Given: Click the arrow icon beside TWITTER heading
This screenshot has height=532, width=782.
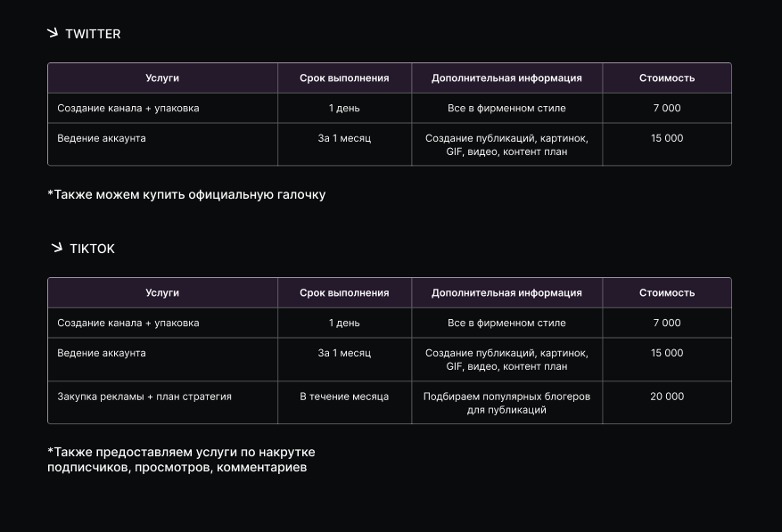Looking at the screenshot, I should coord(53,34).
